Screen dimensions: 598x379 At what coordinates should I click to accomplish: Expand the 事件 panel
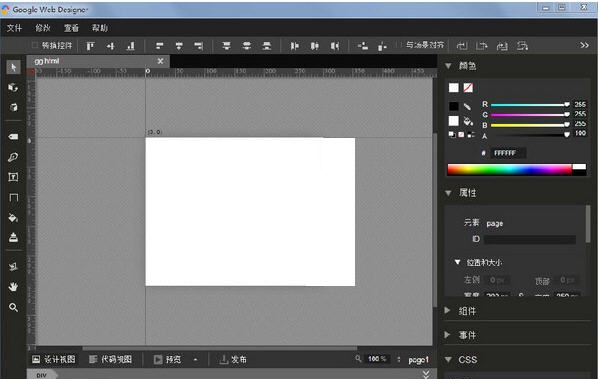[x=447, y=335]
